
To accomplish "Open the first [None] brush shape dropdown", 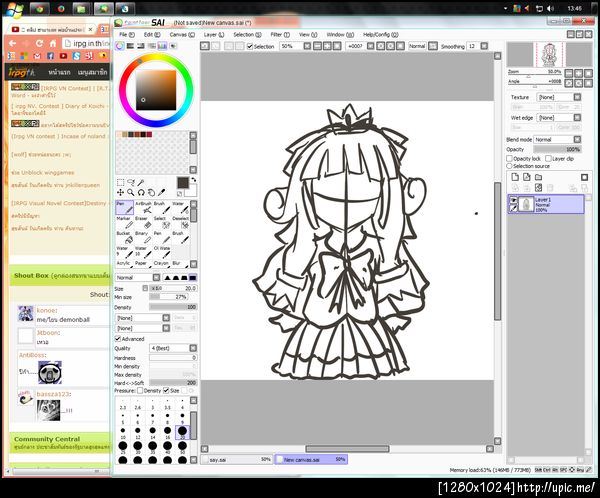I will [x=142, y=318].
